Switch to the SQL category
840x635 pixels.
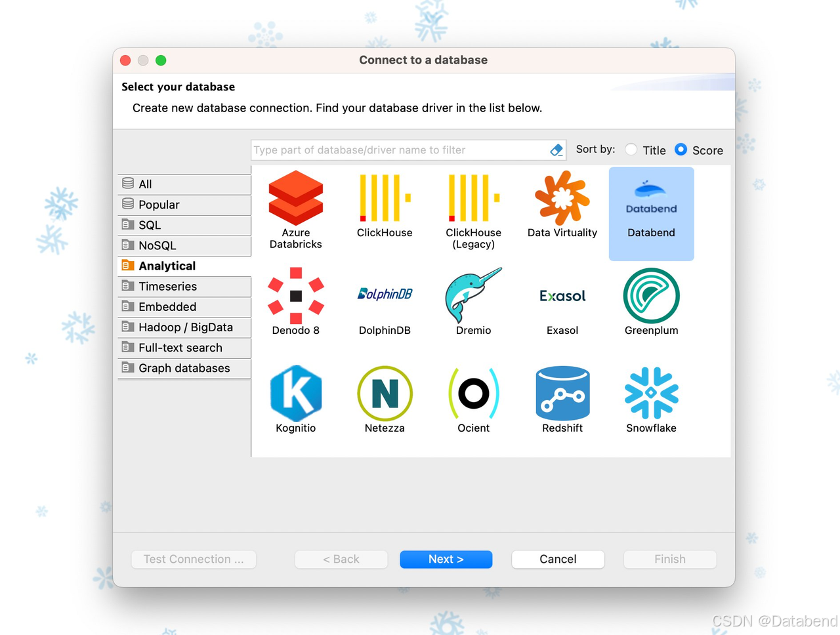tap(184, 225)
